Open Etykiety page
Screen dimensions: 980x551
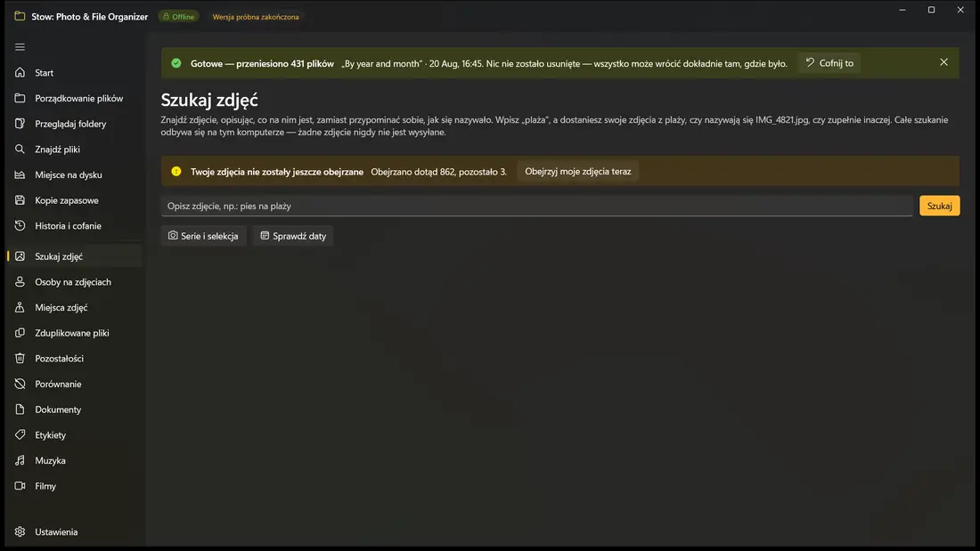pyautogui.click(x=75, y=434)
